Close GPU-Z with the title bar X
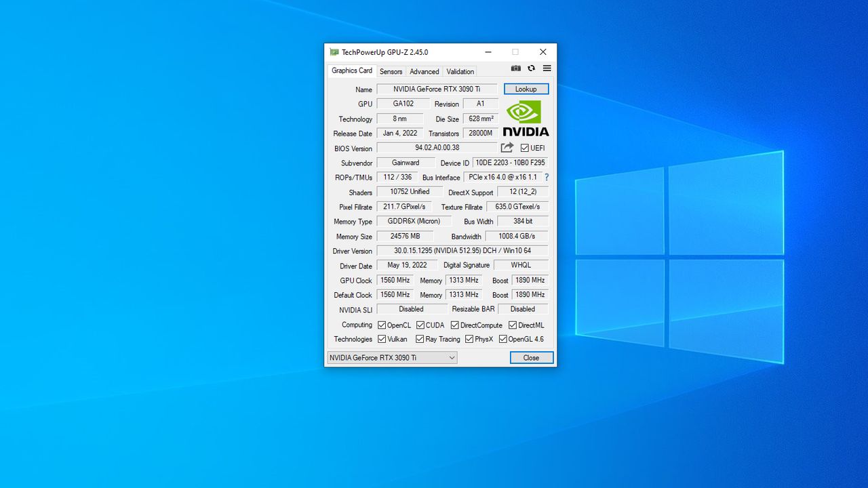Viewport: 868px width, 488px height. pyautogui.click(x=542, y=52)
